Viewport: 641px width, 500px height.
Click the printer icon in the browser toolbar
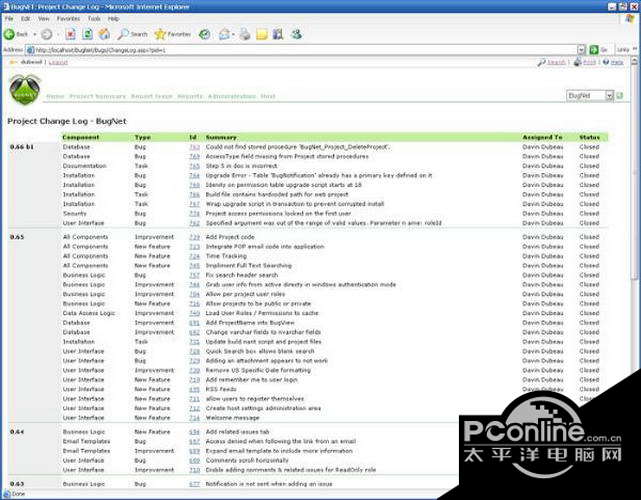(x=244, y=34)
